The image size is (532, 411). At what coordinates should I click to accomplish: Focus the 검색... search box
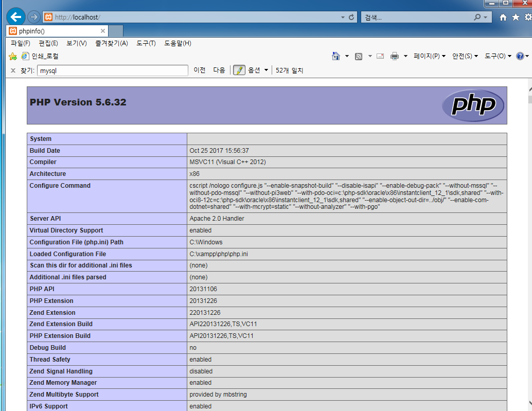click(417, 17)
